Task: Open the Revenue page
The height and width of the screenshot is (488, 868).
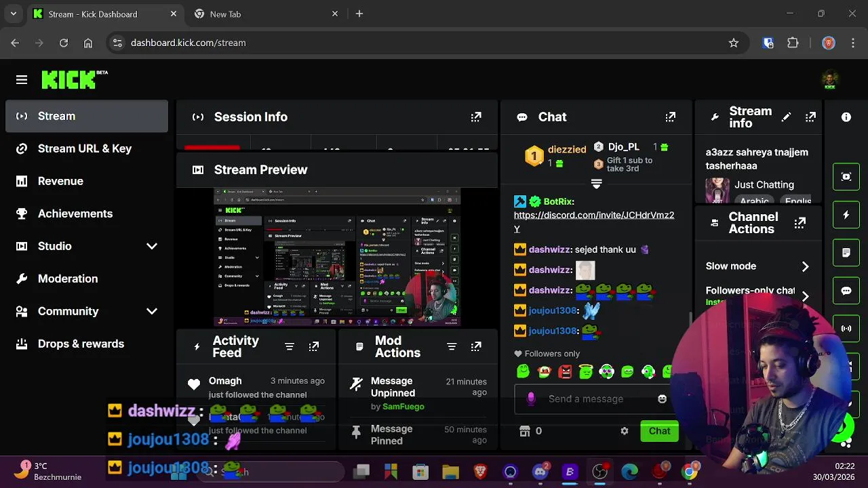Action: (87, 181)
